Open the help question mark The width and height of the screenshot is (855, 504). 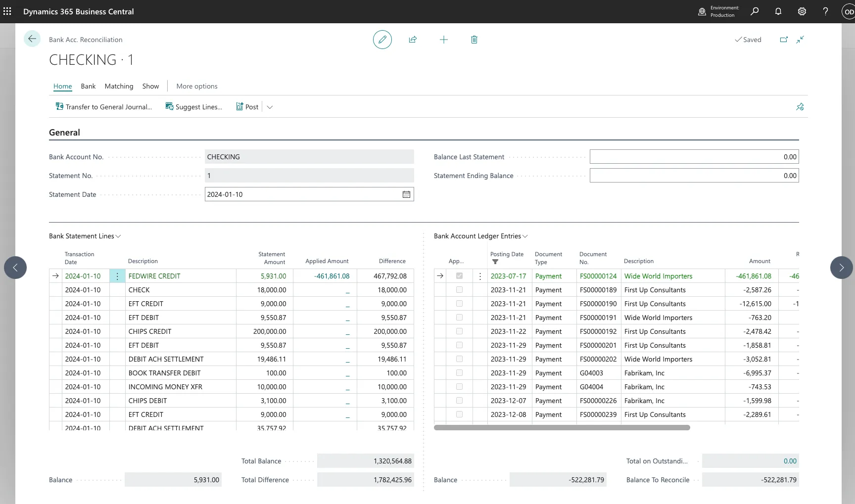tap(825, 11)
